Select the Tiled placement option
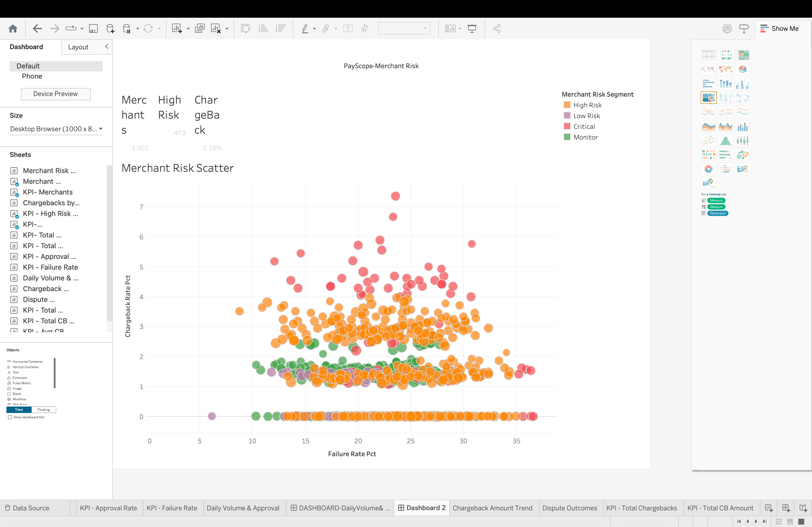Viewport: 812px width, 527px height. click(19, 410)
